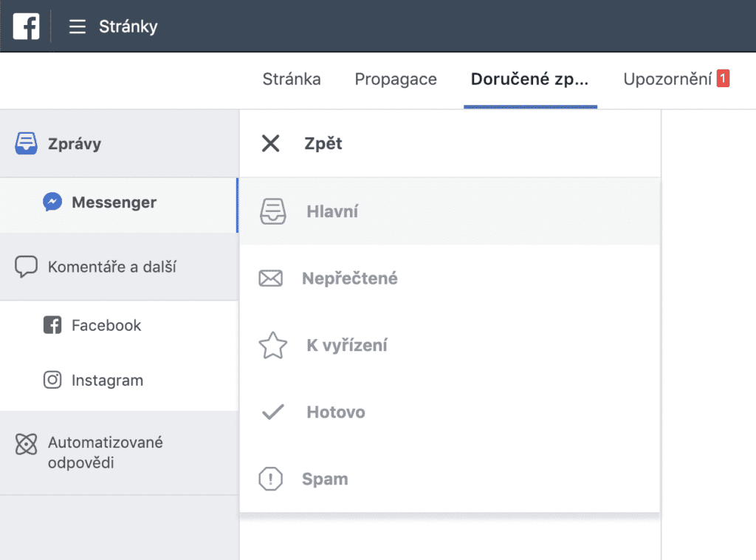The width and height of the screenshot is (756, 560).
Task: Open Komentáře a další section
Action: click(111, 267)
